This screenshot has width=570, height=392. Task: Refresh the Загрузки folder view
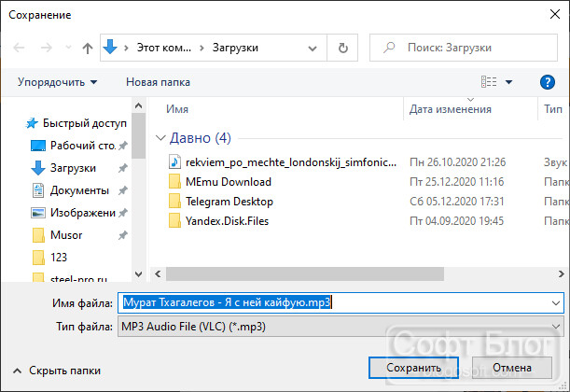pos(342,48)
